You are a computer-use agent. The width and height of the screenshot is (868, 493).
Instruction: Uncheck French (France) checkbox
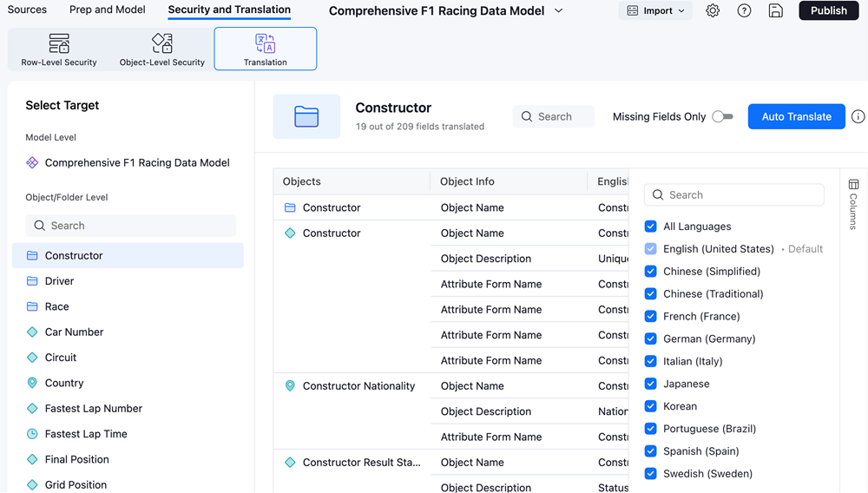[x=650, y=317]
